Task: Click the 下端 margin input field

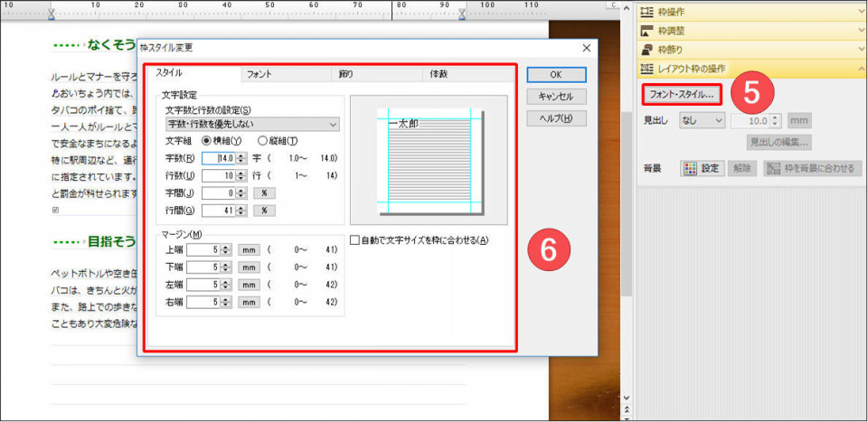Action: pos(203,267)
